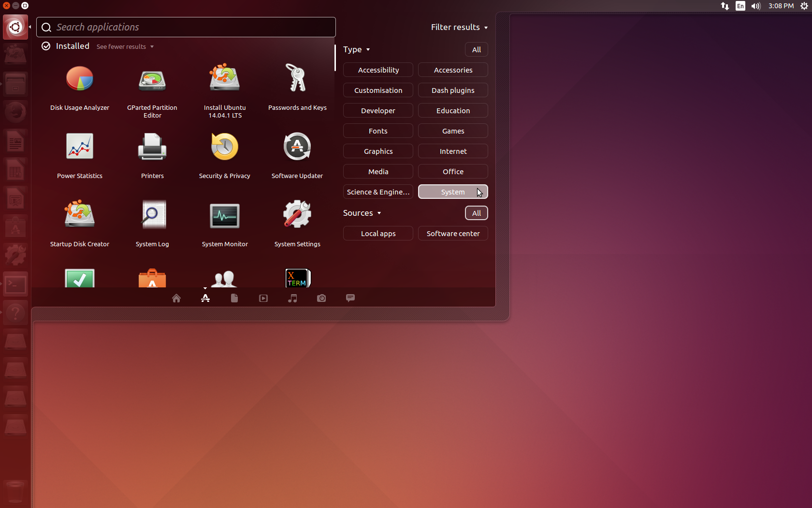
Task: Click inside the Search applications field
Action: tap(186, 27)
